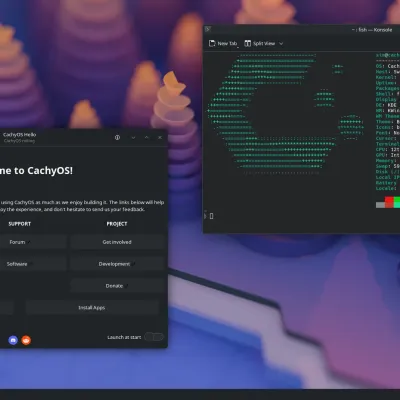Click the New Tab icon in Konsole

click(x=212, y=43)
